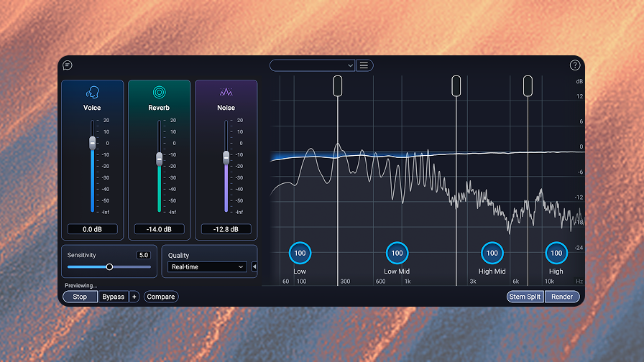Click the crossover handle near 3k
This screenshot has width=644, height=362.
coord(456,85)
